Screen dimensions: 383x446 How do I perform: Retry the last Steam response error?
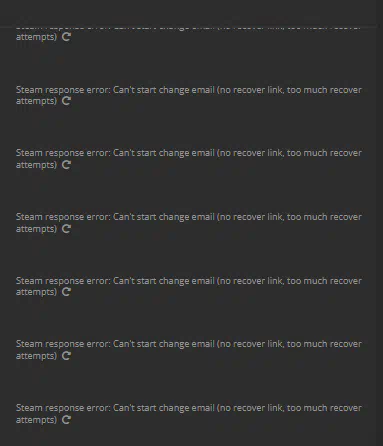(x=66, y=420)
